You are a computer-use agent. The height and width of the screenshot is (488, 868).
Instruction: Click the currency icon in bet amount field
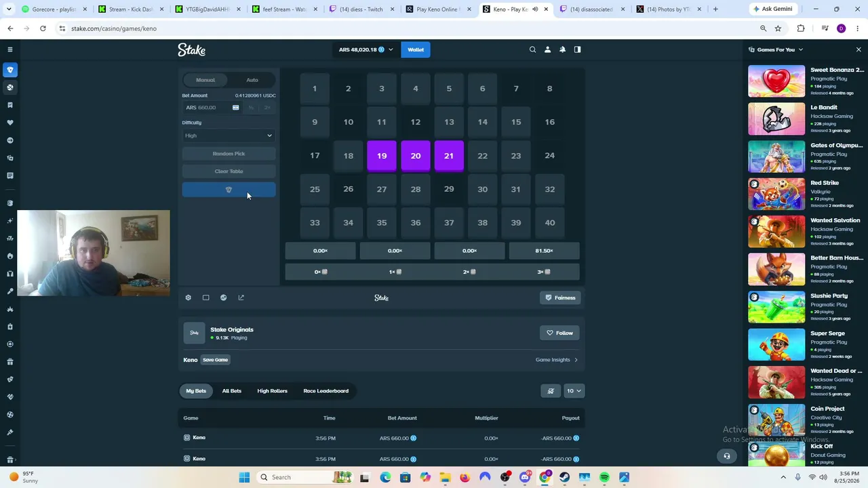click(235, 108)
